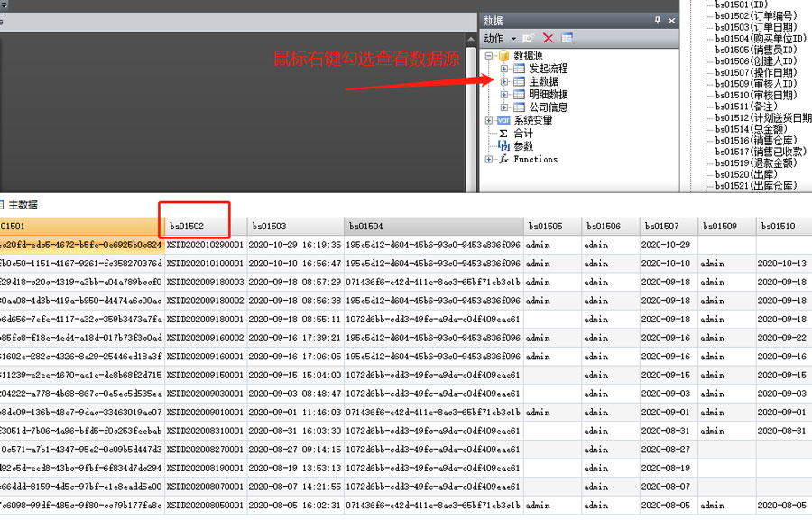812x529 pixels.
Task: Click the edit icon in 数据 panel toolbar
Action: (530, 39)
